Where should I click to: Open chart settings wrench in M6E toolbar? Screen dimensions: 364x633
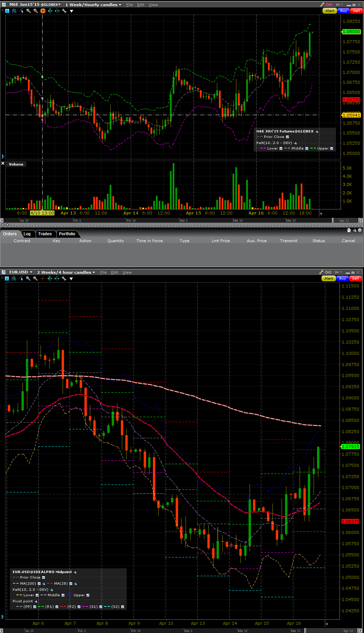(64, 11)
